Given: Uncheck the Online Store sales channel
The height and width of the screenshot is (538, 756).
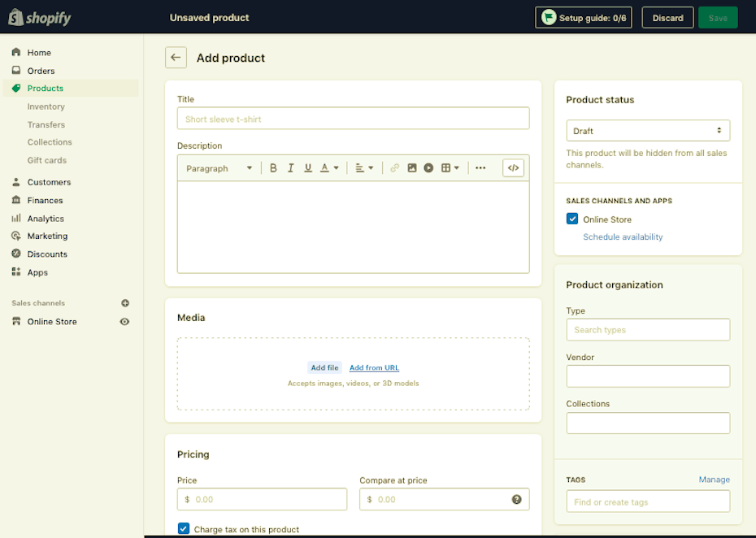Looking at the screenshot, I should [572, 219].
